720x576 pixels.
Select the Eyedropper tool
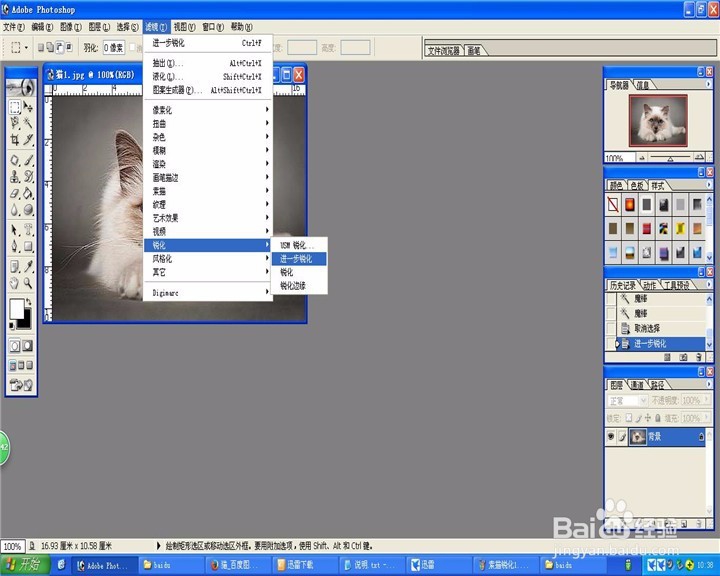[28, 266]
